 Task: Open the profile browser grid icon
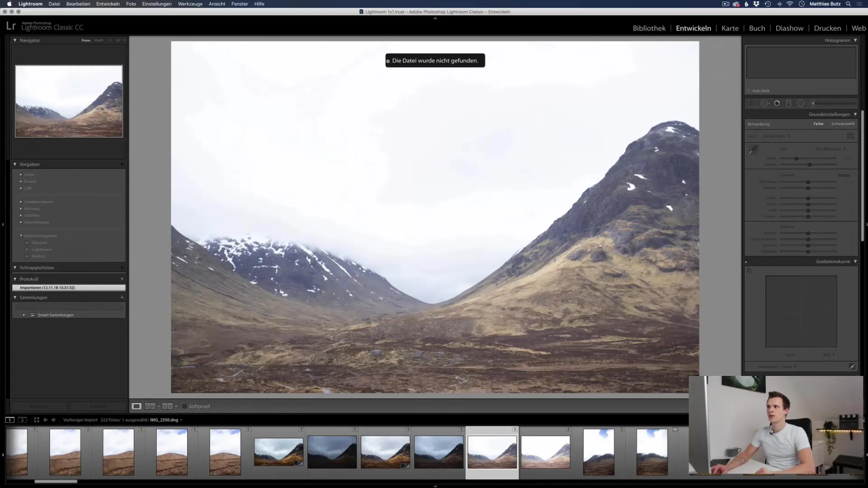(x=850, y=136)
